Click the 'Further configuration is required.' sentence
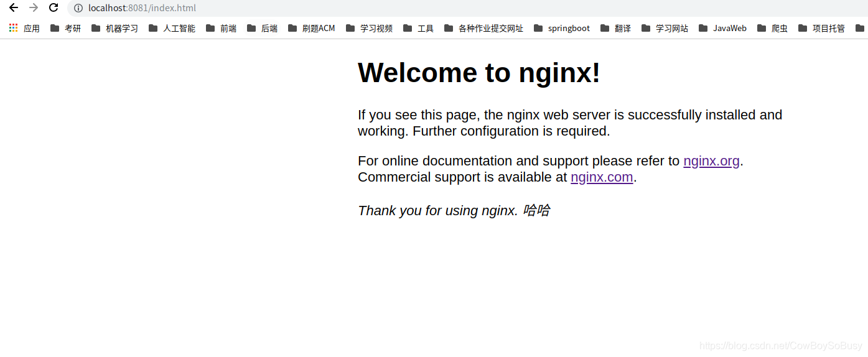The height and width of the screenshot is (357, 868). 511,131
